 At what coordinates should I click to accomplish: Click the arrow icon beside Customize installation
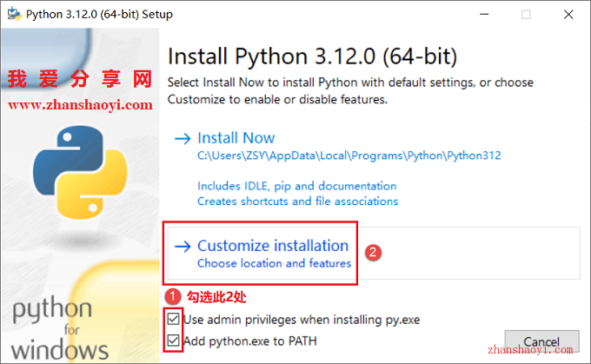tap(183, 247)
